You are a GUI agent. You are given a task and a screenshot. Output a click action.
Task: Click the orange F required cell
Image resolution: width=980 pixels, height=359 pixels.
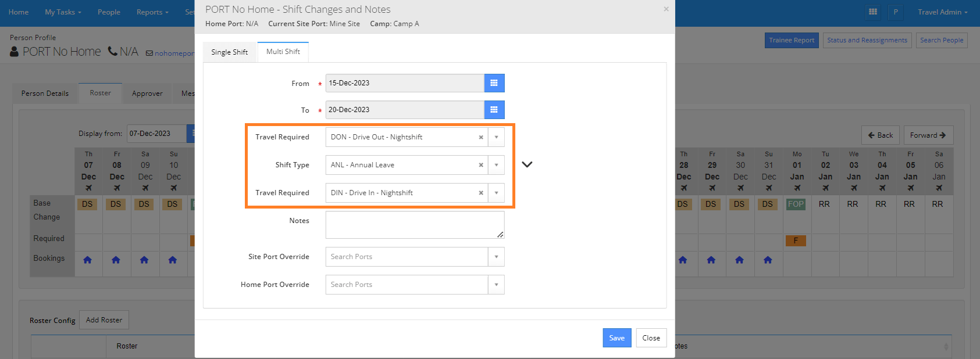(796, 240)
